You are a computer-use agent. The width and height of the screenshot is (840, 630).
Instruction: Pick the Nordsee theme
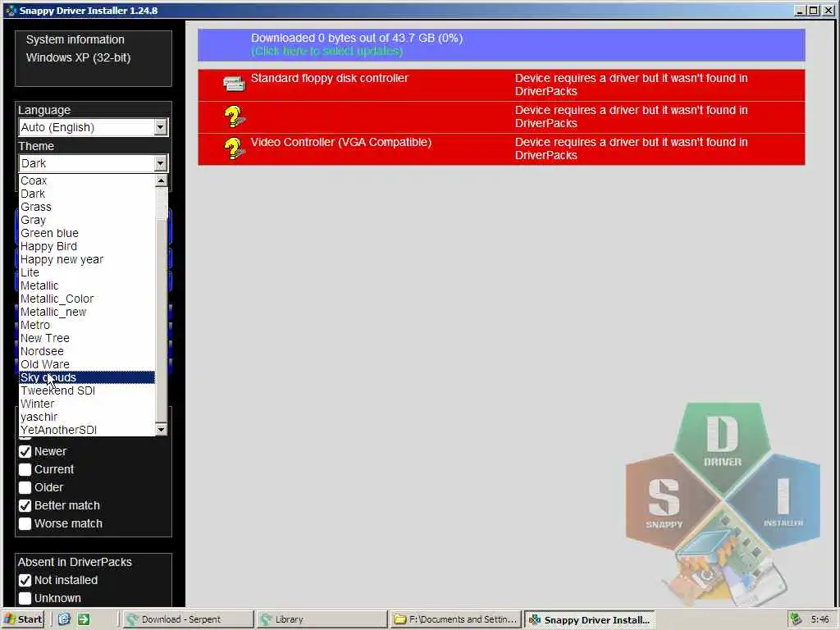pyautogui.click(x=87, y=351)
